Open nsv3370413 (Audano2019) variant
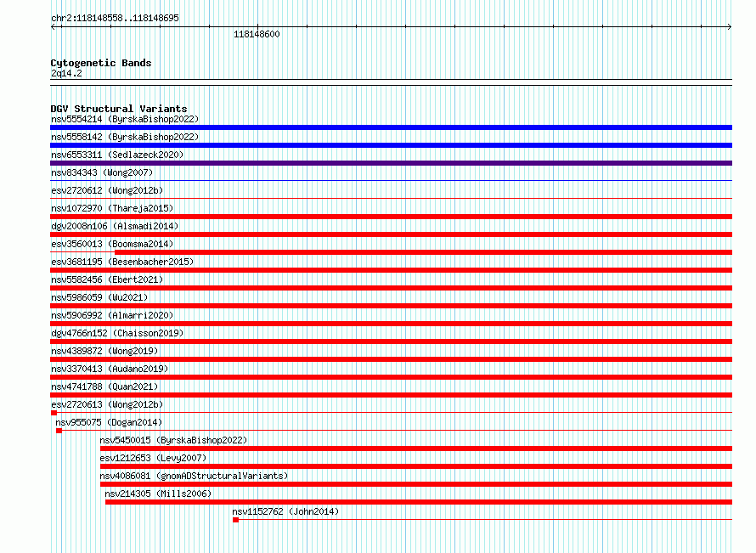The width and height of the screenshot is (756, 553). (x=110, y=369)
